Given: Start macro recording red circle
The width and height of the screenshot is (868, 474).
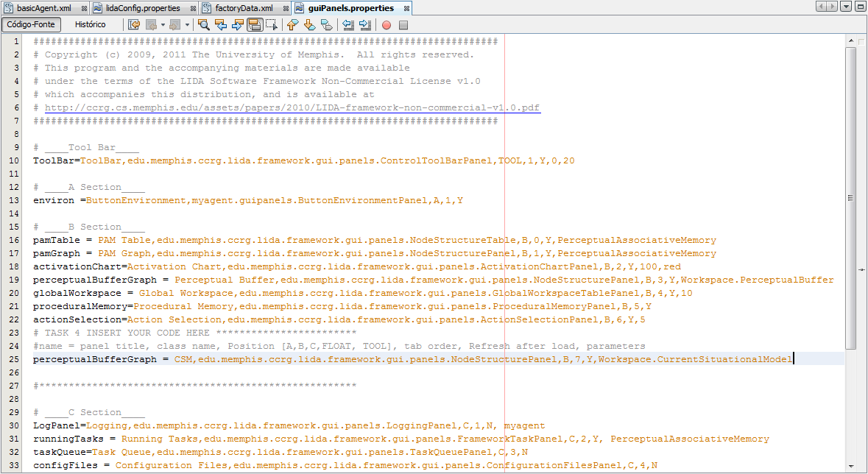Looking at the screenshot, I should [x=387, y=24].
